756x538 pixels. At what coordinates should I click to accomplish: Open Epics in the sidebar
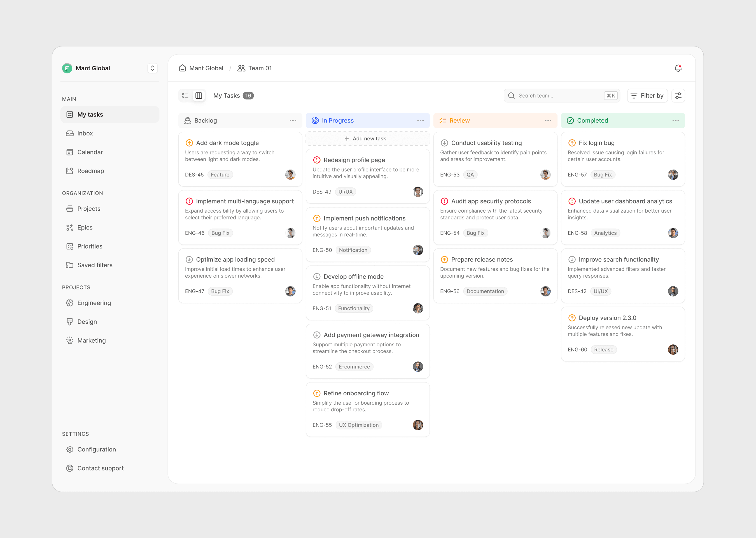click(x=85, y=228)
